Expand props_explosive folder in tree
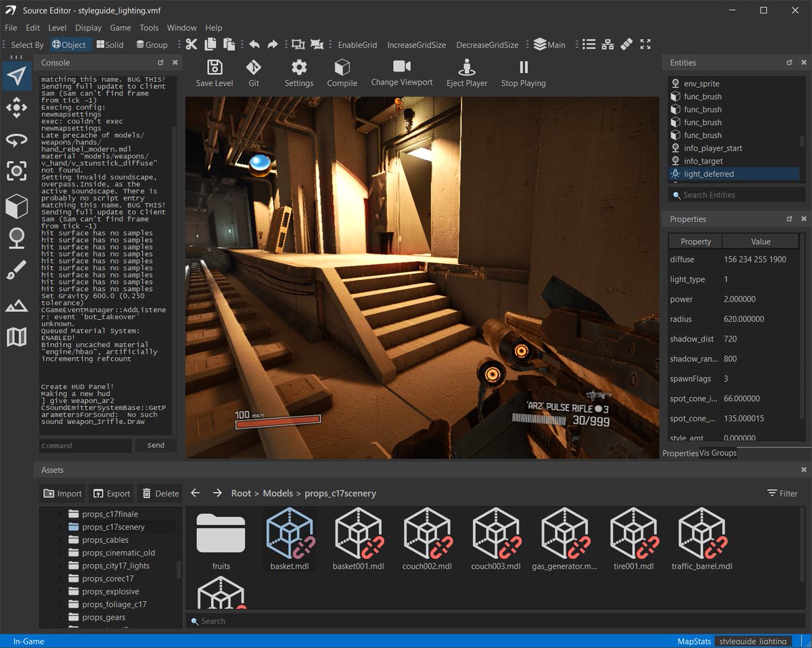 coord(60,591)
